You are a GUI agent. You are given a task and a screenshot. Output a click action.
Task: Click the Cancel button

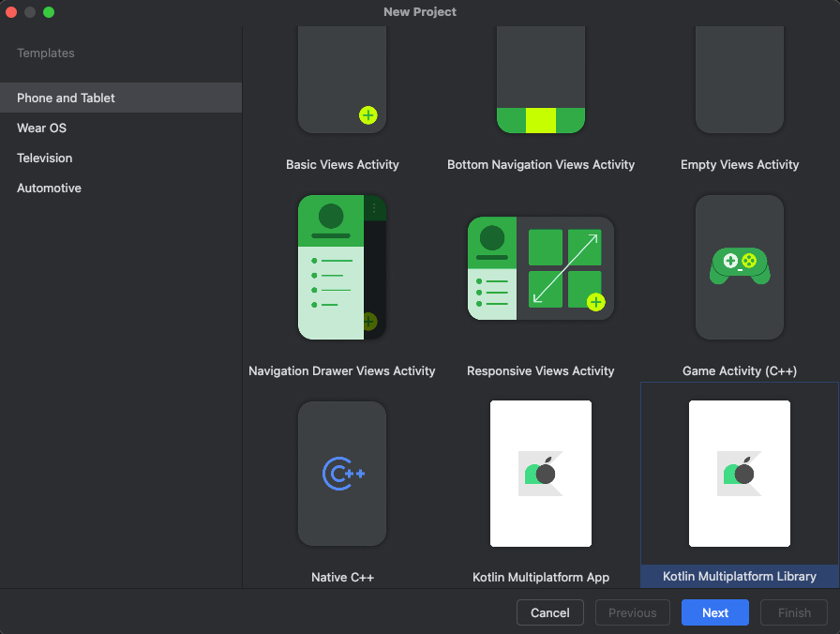pyautogui.click(x=549, y=612)
